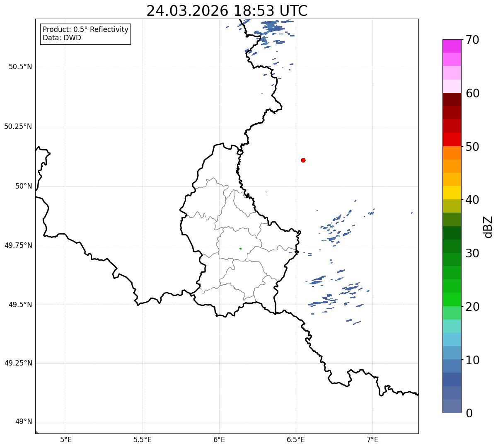Click the colorbar value 0
This screenshot has height=448, width=498.
[x=469, y=413]
